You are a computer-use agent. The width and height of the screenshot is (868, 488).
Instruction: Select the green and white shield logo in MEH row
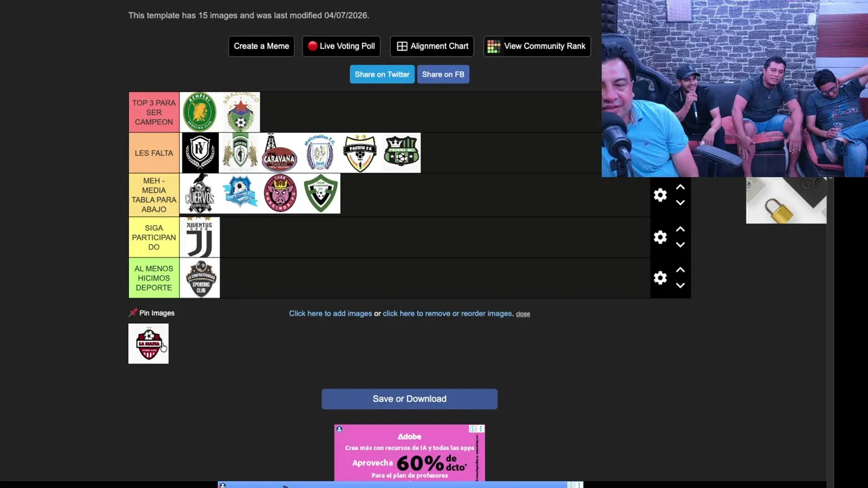coord(320,193)
